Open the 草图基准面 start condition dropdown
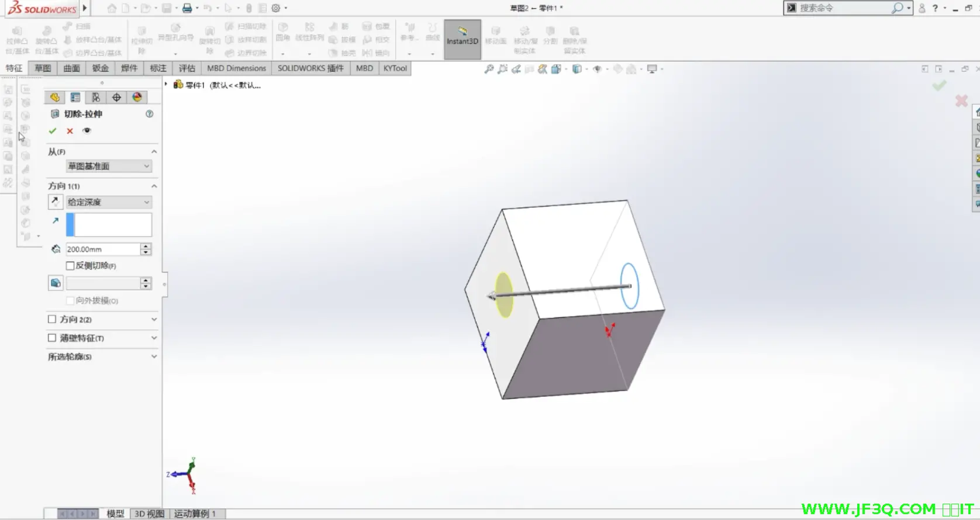Viewport: 980px width, 520px height. (109, 167)
